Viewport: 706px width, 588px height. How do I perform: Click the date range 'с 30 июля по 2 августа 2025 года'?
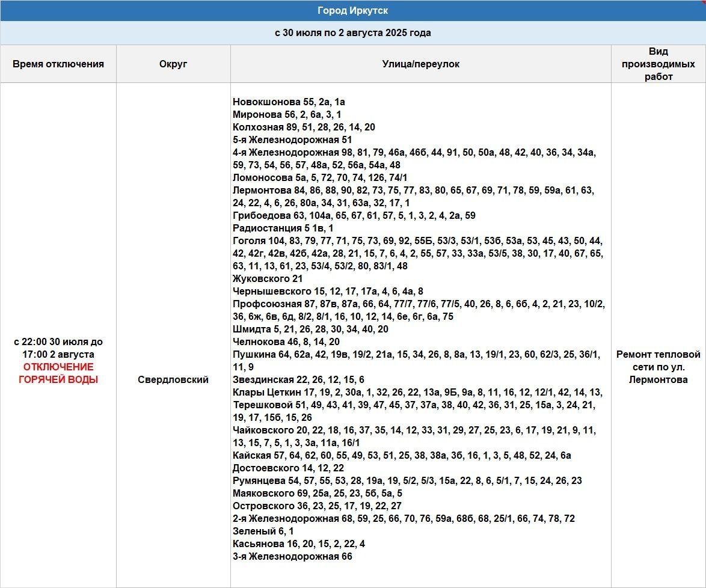(x=352, y=33)
